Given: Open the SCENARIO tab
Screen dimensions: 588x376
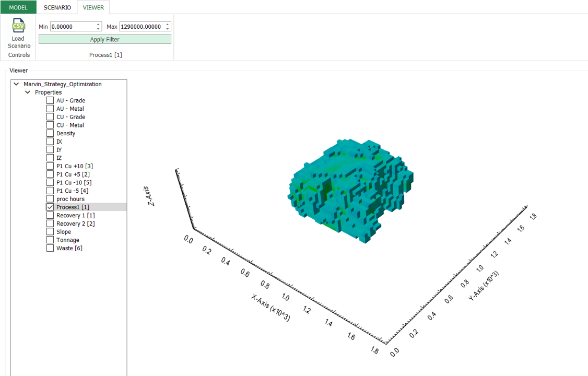Looking at the screenshot, I should 57,7.
